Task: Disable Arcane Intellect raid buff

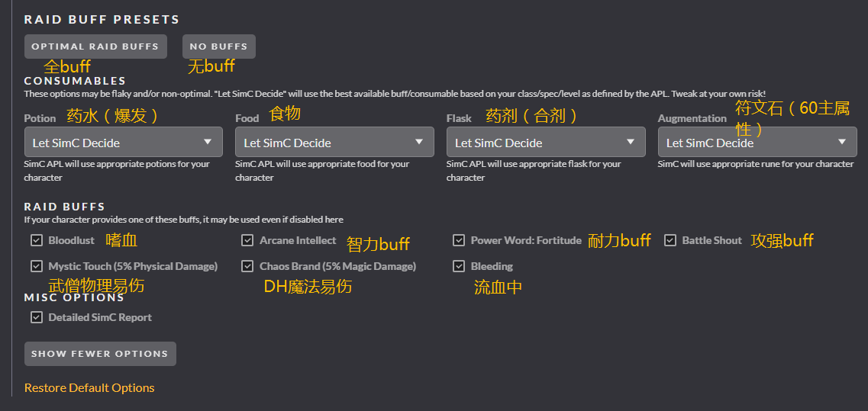Action: click(x=247, y=240)
